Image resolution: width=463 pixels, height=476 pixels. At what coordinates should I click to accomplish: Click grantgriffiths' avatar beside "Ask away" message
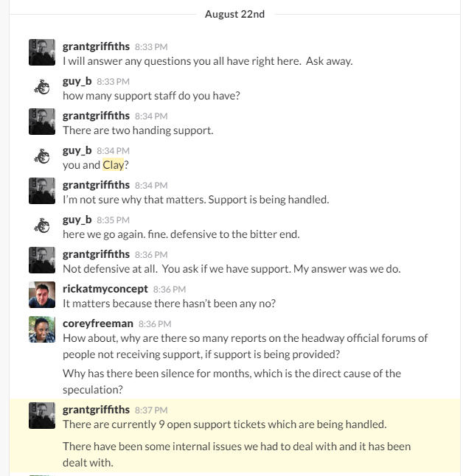(42, 52)
